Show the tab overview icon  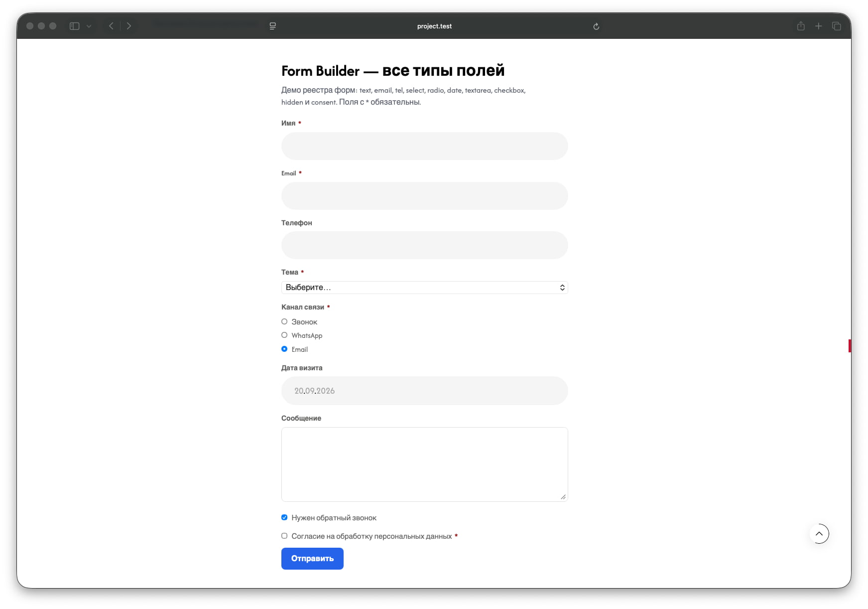coord(837,26)
